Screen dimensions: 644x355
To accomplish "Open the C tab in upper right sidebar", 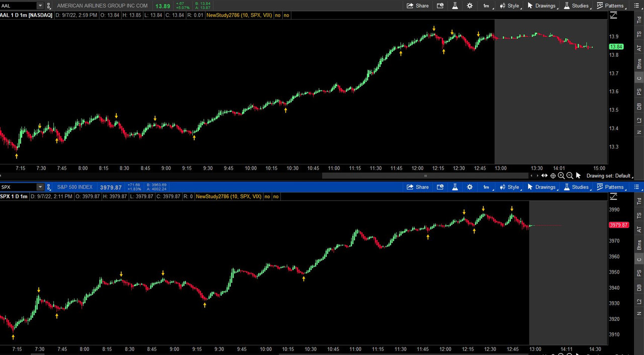I will pyautogui.click(x=639, y=78).
